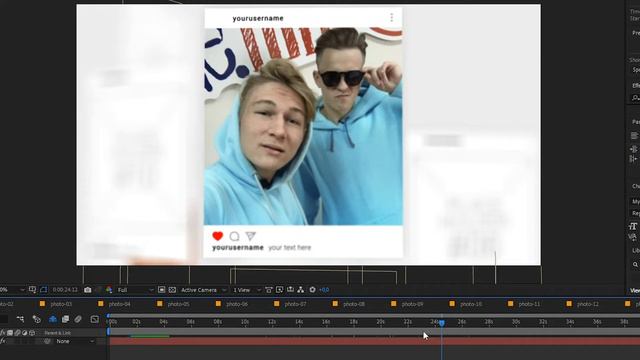Click the +0.0 exposure value
Screen dimensions: 640x360
[x=324, y=290]
